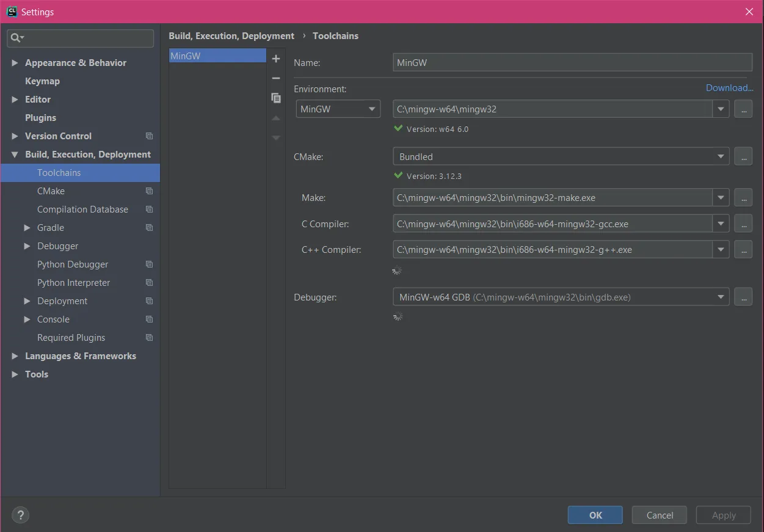Select Toolchains in settings tree

tap(80, 173)
